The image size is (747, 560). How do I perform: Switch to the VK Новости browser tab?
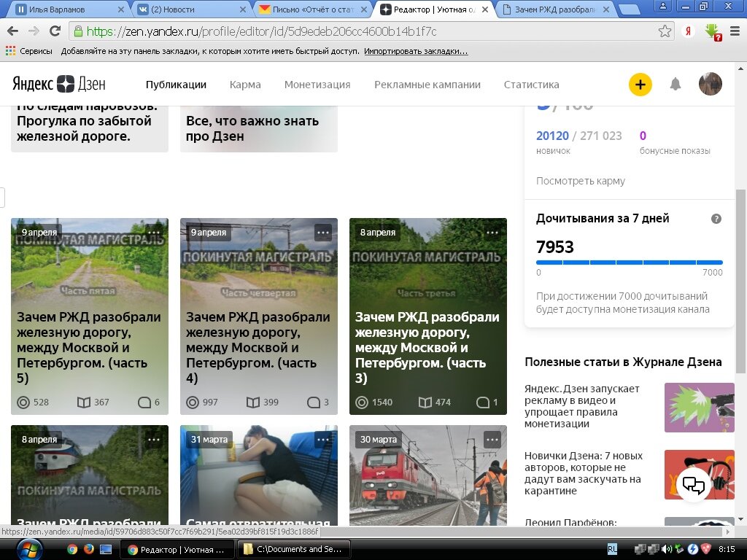[191, 9]
